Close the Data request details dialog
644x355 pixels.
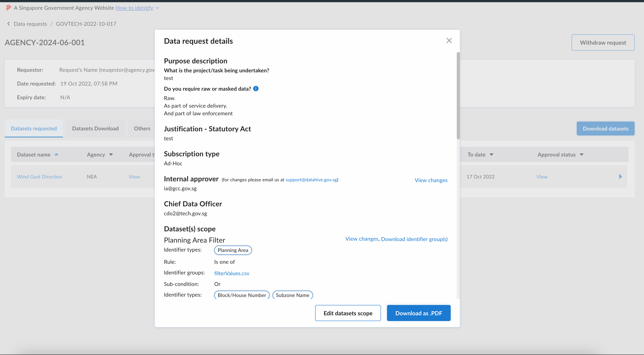pos(449,40)
